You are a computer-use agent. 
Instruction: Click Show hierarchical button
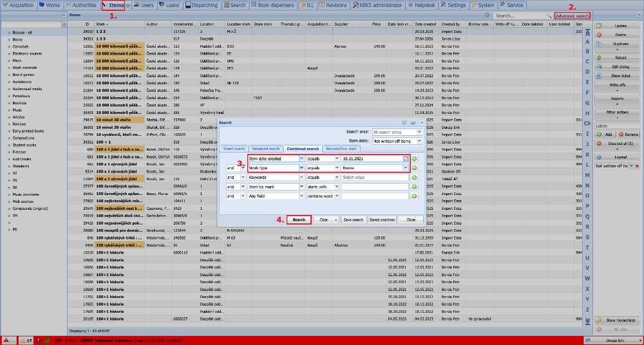[x=618, y=320]
